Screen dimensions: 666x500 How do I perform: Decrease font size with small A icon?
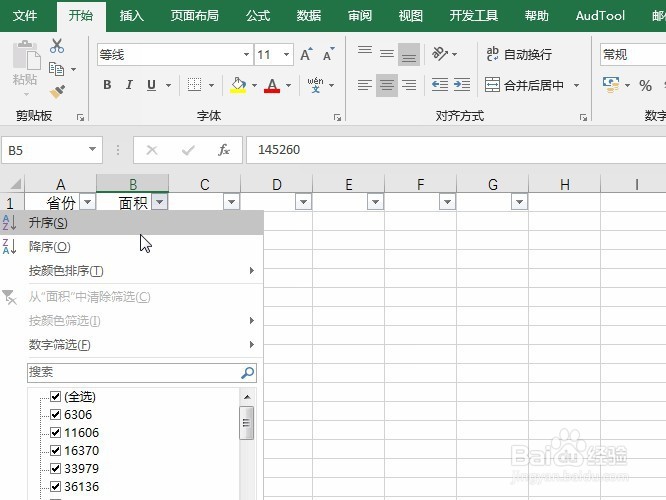point(328,54)
